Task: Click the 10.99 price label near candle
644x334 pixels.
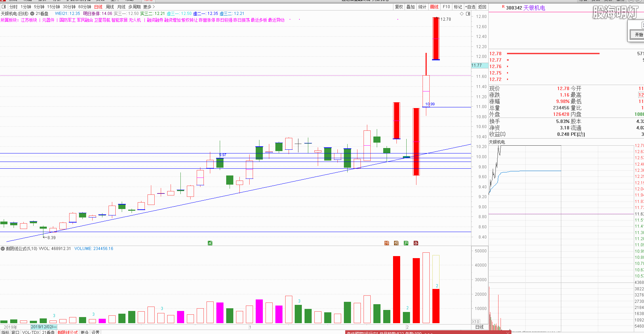Action: pyautogui.click(x=430, y=104)
